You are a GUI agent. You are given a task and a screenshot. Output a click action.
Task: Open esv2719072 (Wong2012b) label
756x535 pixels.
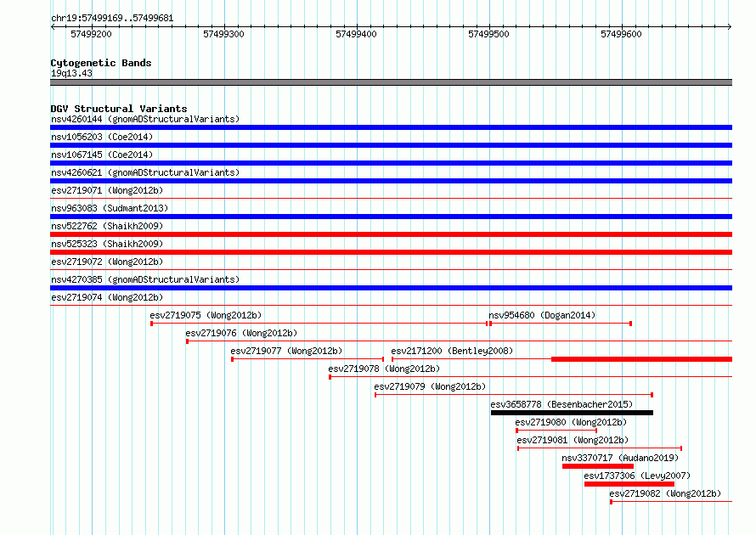pos(107,262)
